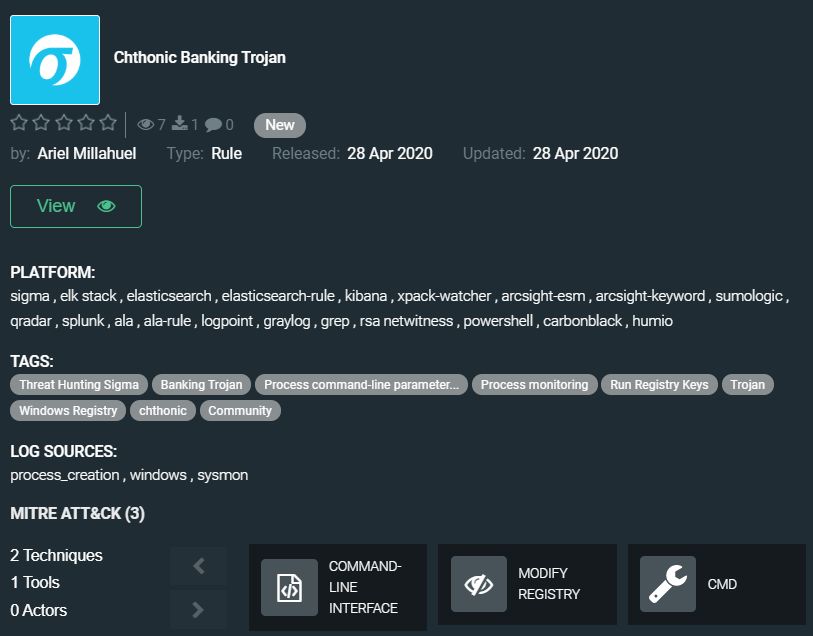
Task: Click the View button
Action: click(x=76, y=206)
